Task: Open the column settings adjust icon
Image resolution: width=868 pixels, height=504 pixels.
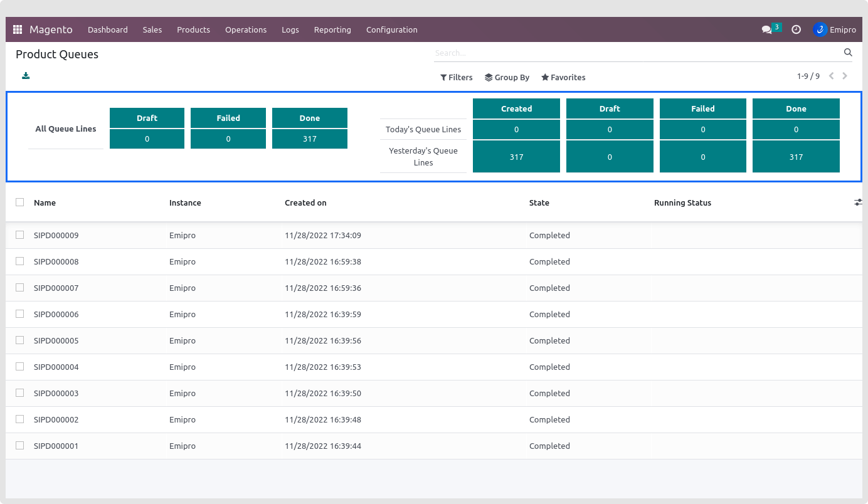Action: click(857, 202)
